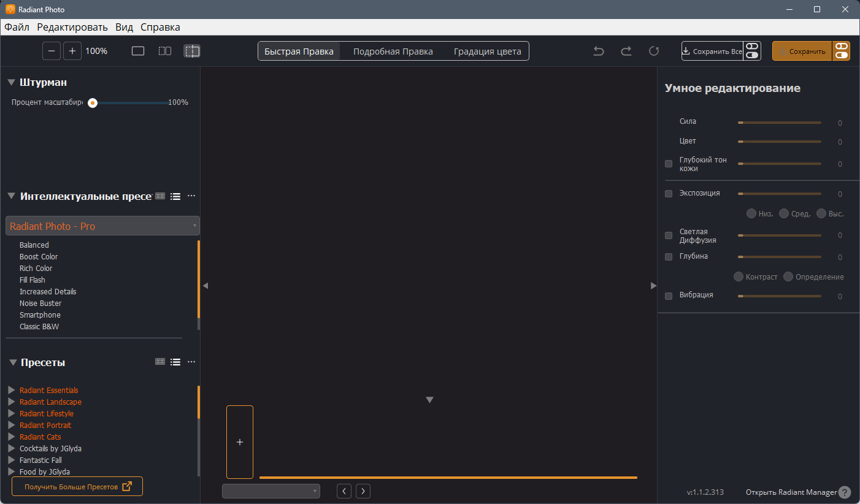Click the undo icon in the toolbar
The width and height of the screenshot is (860, 504).
pyautogui.click(x=598, y=51)
